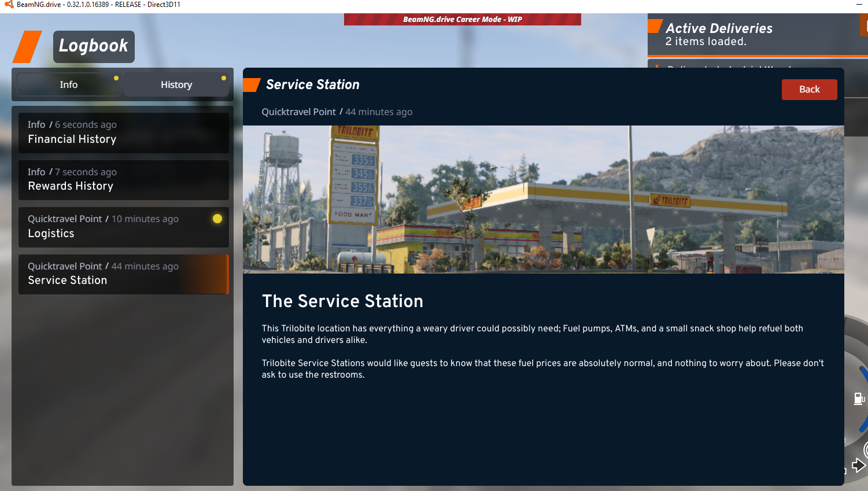Click the '2 items loaded.' text
Viewport: 868px width, 491px height.
(x=706, y=42)
